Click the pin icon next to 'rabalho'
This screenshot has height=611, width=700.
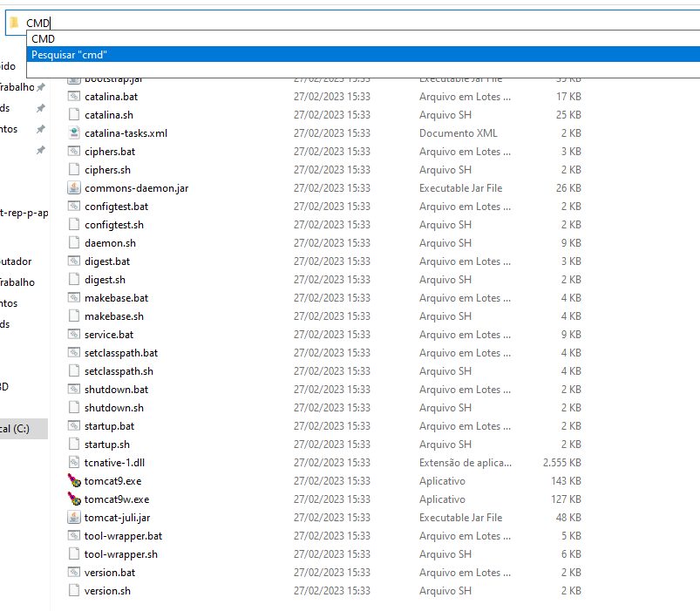point(41,87)
